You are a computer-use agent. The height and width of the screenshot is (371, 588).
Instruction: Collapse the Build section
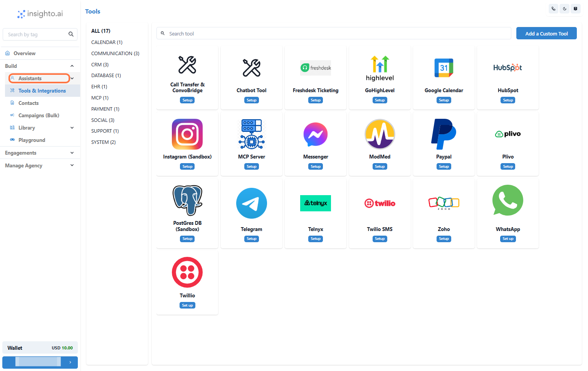pos(72,66)
